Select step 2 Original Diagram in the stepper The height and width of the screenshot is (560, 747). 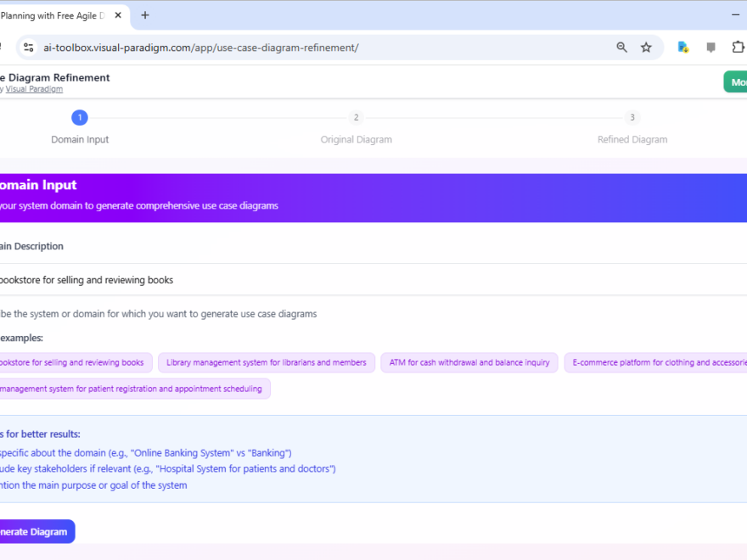(356, 117)
